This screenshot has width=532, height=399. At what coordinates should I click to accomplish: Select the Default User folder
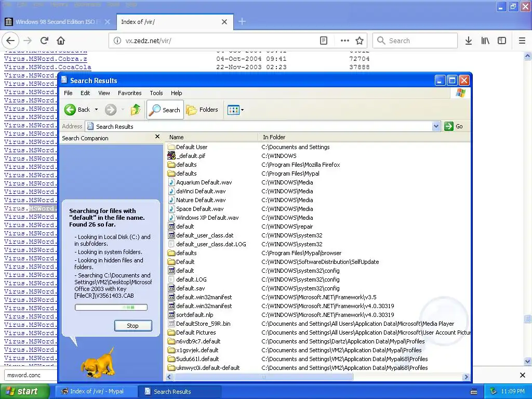coord(191,147)
